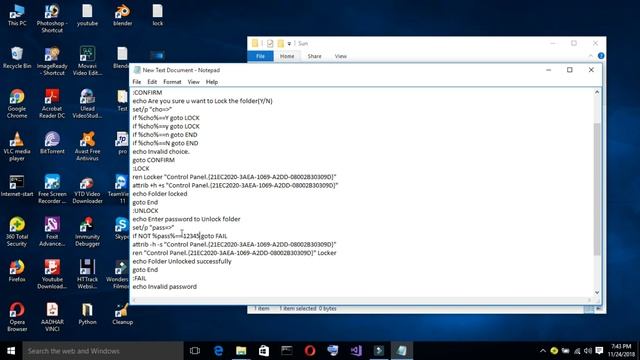Select blender desktop icon

click(122, 16)
